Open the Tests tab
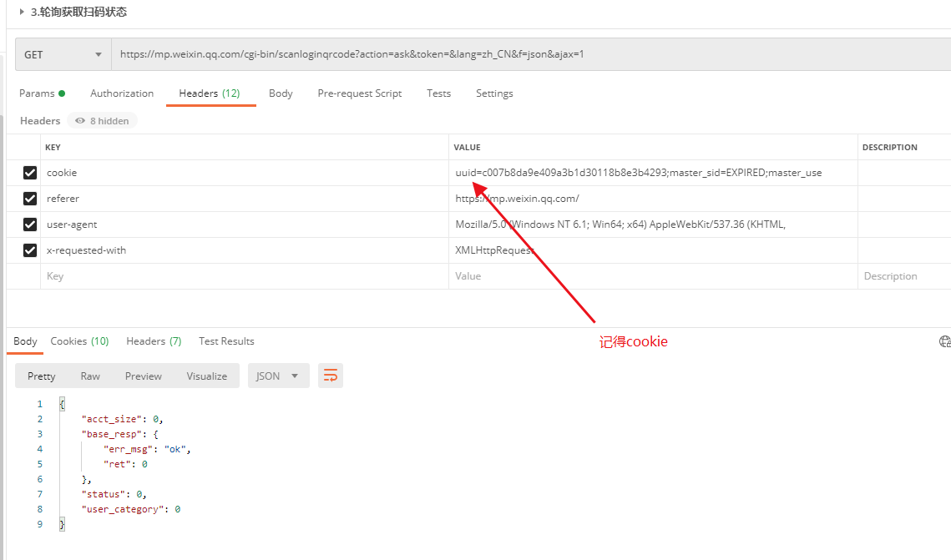This screenshot has width=951, height=560. tap(438, 93)
